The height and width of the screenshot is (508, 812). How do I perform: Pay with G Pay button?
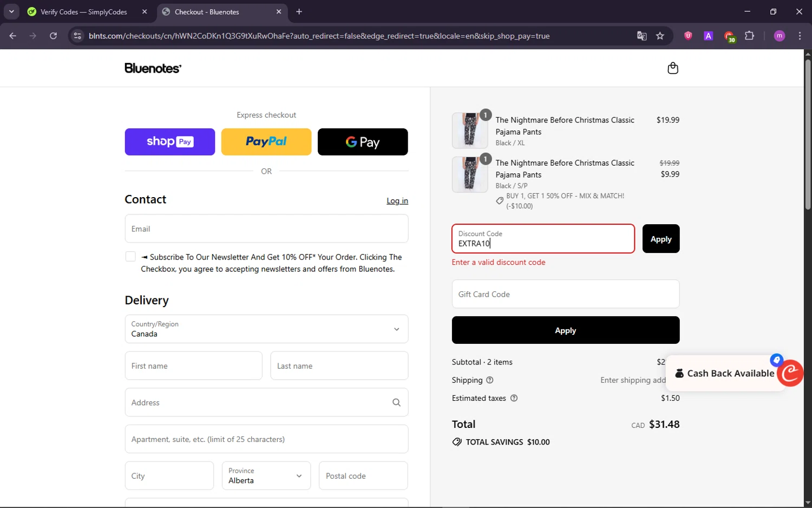(x=363, y=142)
